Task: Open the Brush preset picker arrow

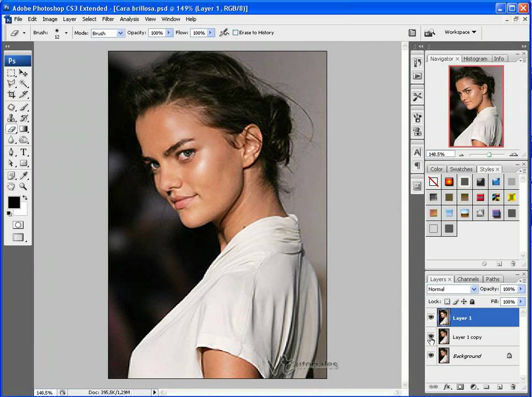Action: [66, 33]
